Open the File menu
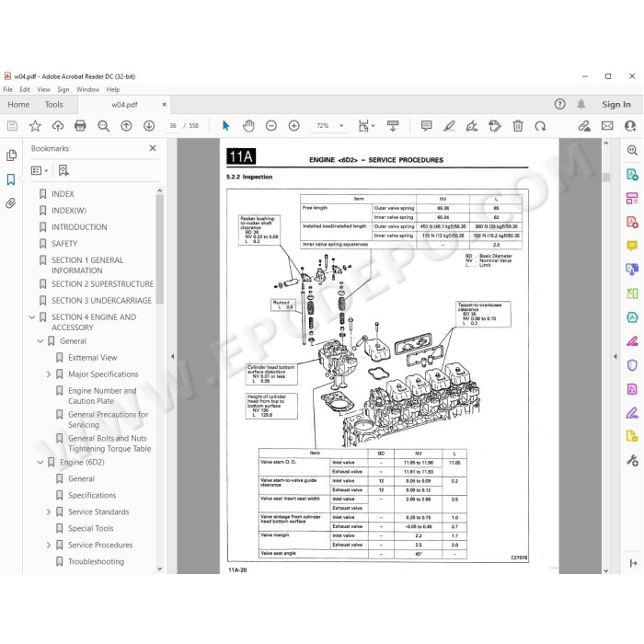Screen dimensions: 644x644 (x=7, y=89)
